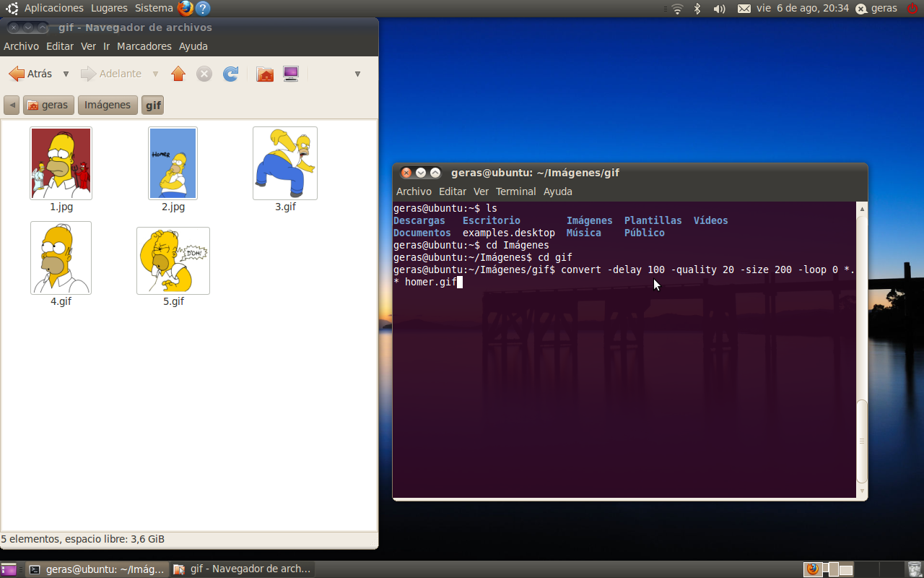Image resolution: width=924 pixels, height=578 pixels.
Task: Click the Atrás back arrow icon
Action: pyautogui.click(x=17, y=73)
